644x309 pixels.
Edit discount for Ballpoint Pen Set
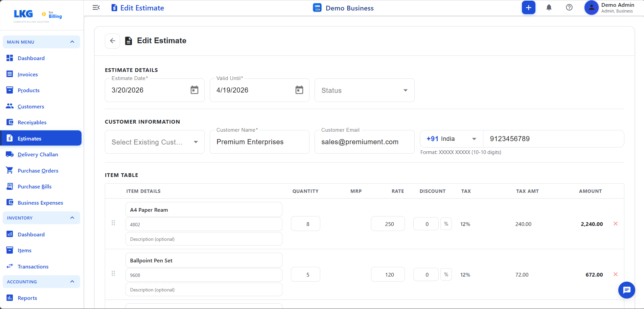tap(426, 275)
